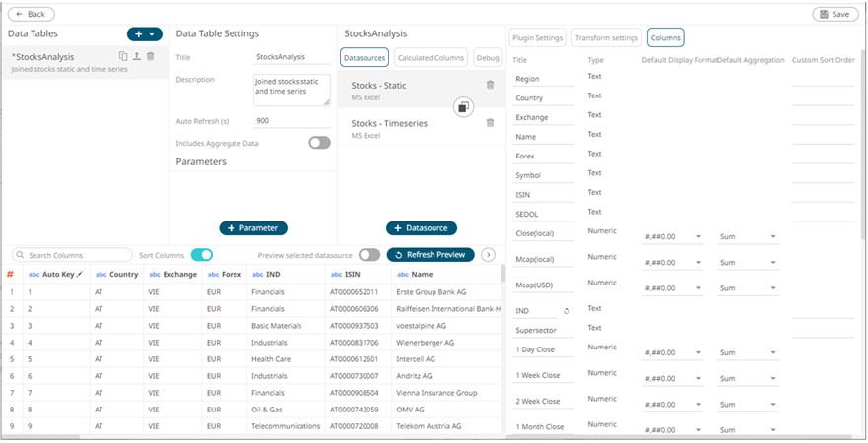
Task: Enable Includes Aggregate Data toggle
Action: (319, 143)
